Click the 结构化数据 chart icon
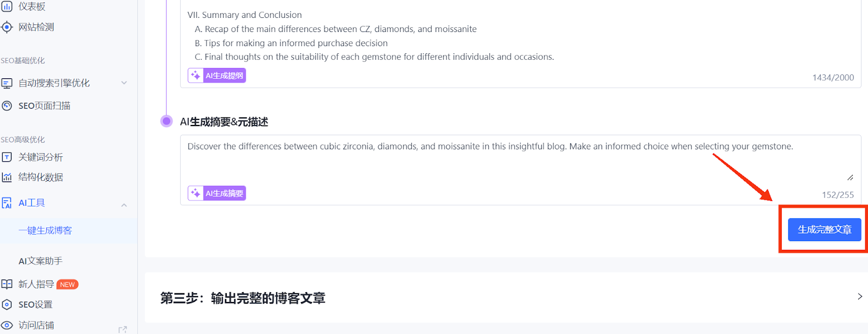Image resolution: width=868 pixels, height=334 pixels. pyautogui.click(x=7, y=177)
